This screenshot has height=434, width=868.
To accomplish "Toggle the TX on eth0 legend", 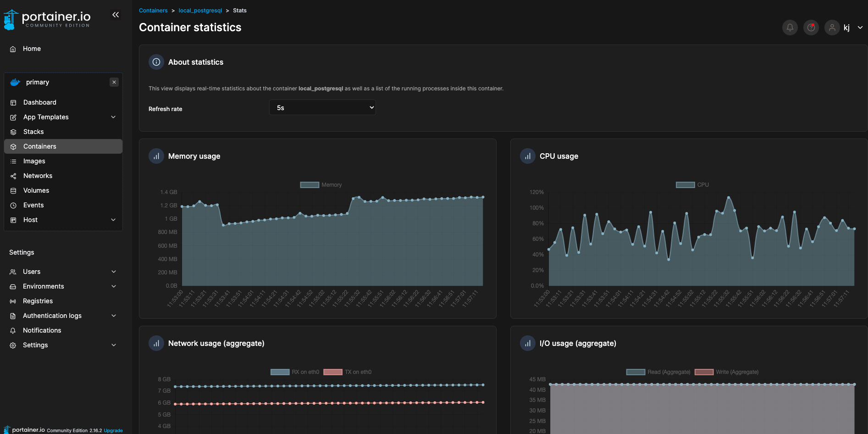I will [348, 372].
